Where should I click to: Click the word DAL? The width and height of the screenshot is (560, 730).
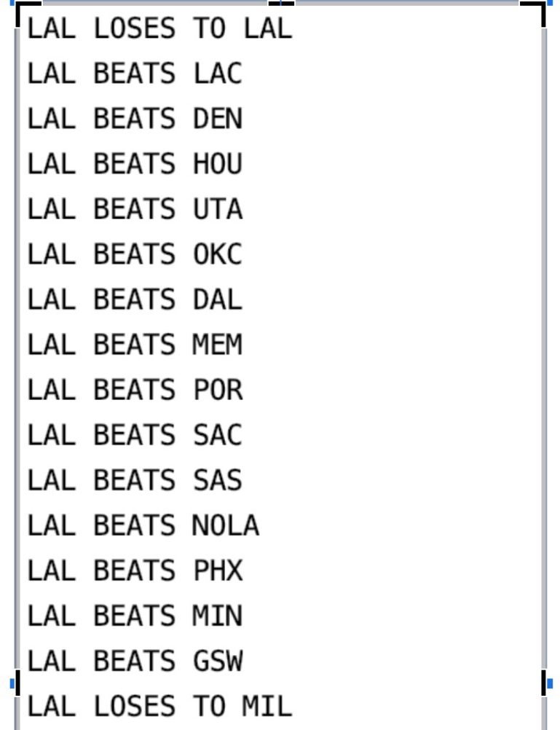coord(218,299)
